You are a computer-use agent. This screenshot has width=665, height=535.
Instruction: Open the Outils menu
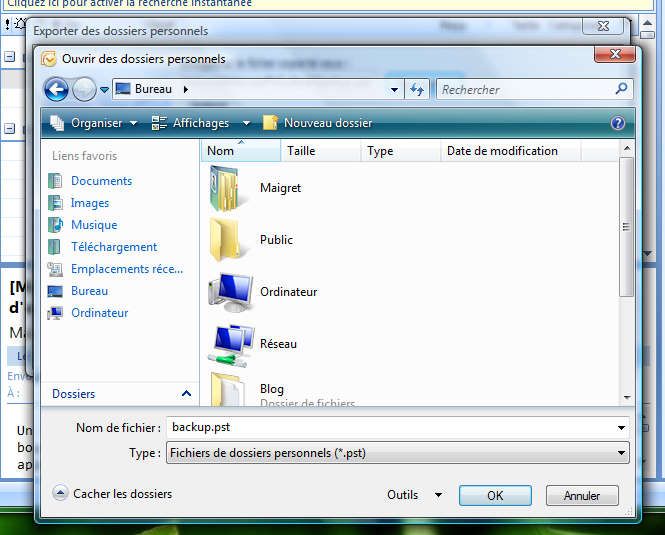pyautogui.click(x=402, y=495)
